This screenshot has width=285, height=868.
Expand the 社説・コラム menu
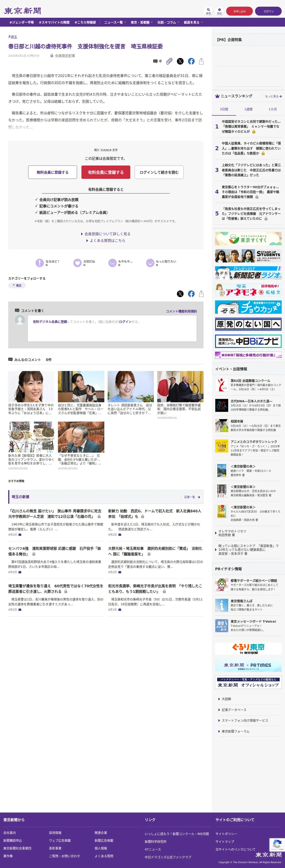coord(168,22)
